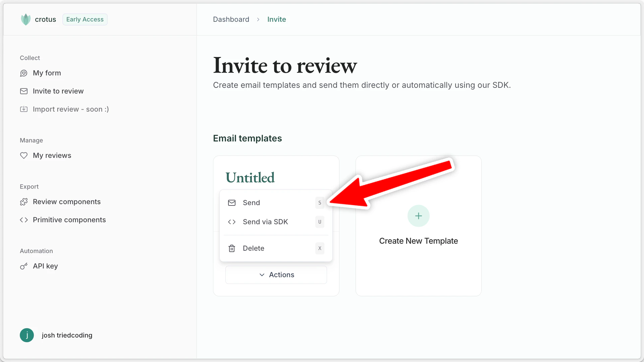Click the Export section label
This screenshot has width=644, height=362.
(29, 187)
